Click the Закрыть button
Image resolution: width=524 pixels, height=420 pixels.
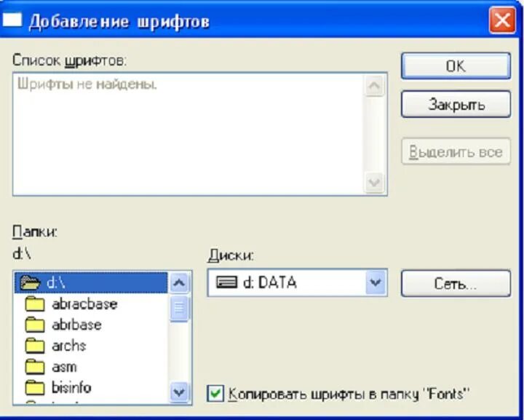(456, 104)
